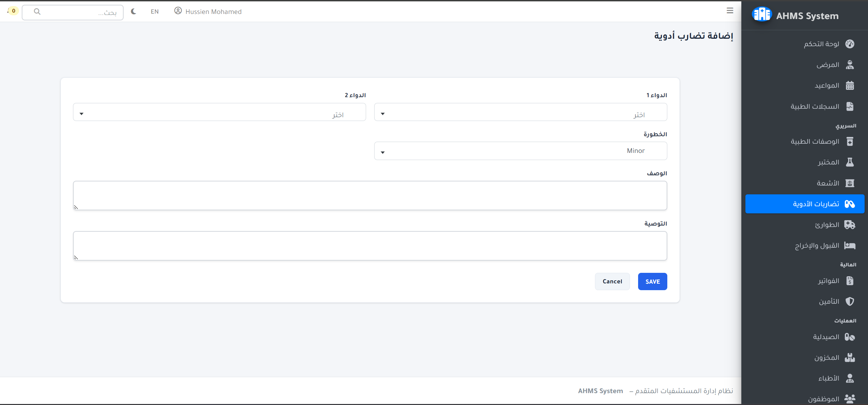Click the appointments calendar icon
This screenshot has width=868, height=405.
(849, 86)
